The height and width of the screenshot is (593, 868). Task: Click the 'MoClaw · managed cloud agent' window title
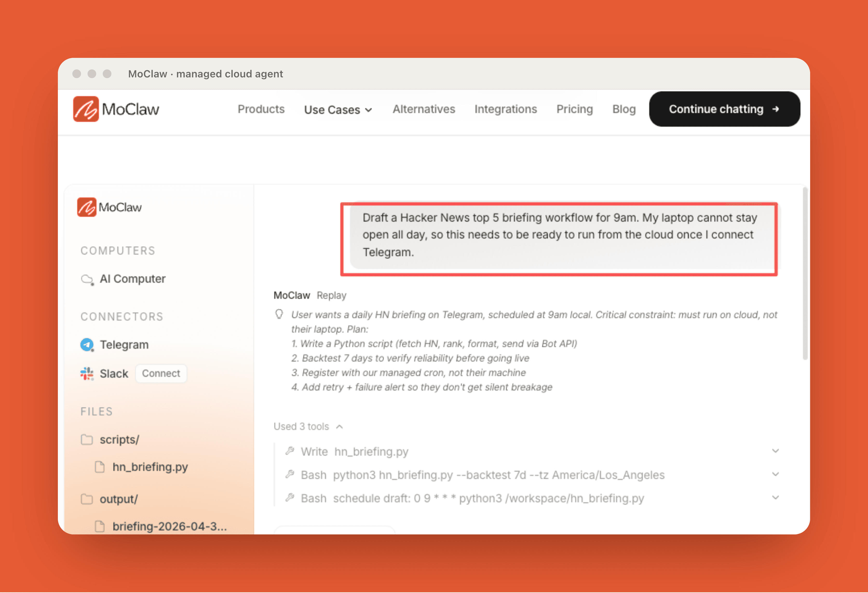tap(205, 74)
